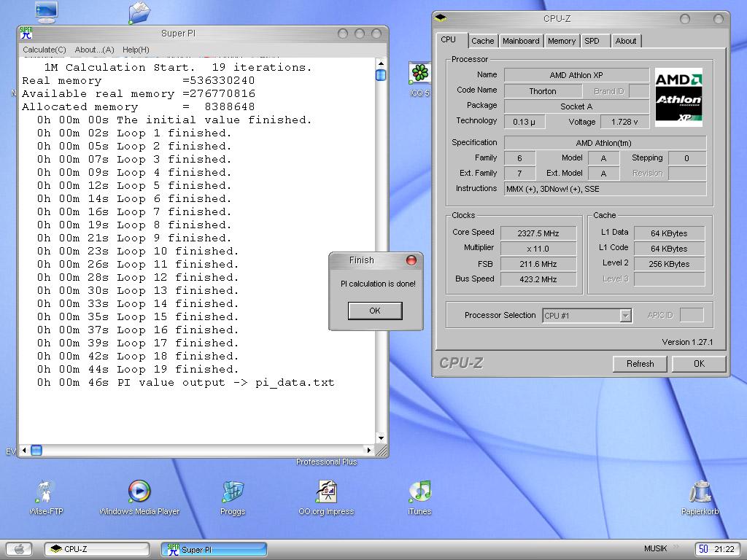Click the 'Allocated memory = 8388648' line
Screen dimensions: 747x560
click(x=138, y=106)
